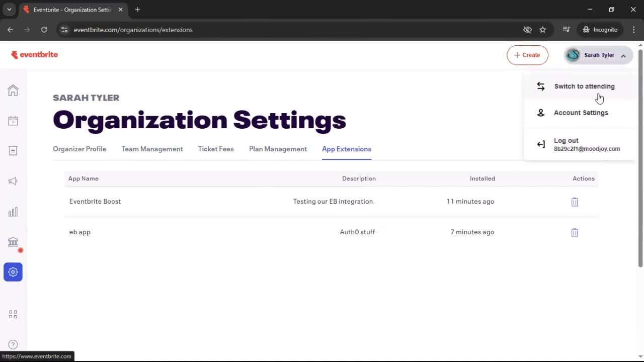Click the Sarah Tyler profile avatar
Image resolution: width=644 pixels, height=362 pixels.
(573, 55)
